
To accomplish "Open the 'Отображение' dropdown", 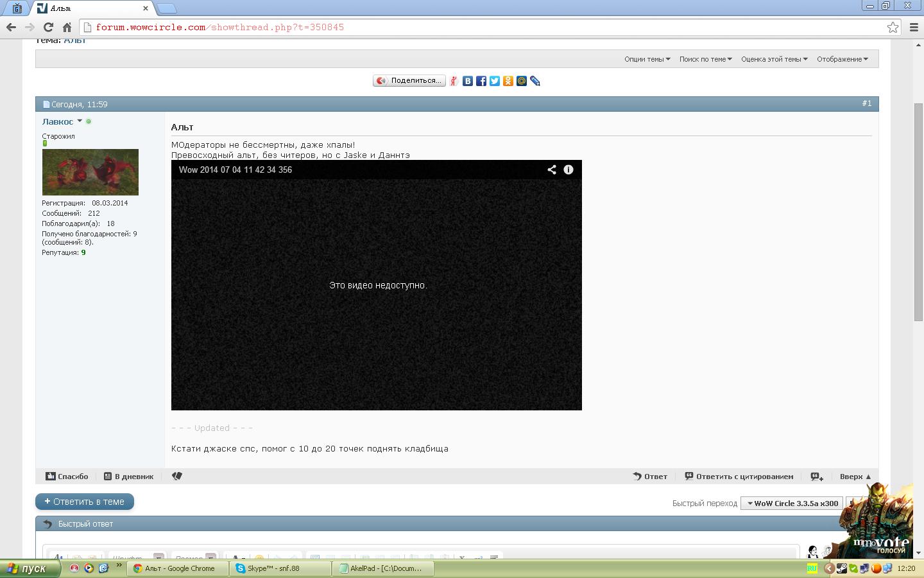I will point(842,59).
